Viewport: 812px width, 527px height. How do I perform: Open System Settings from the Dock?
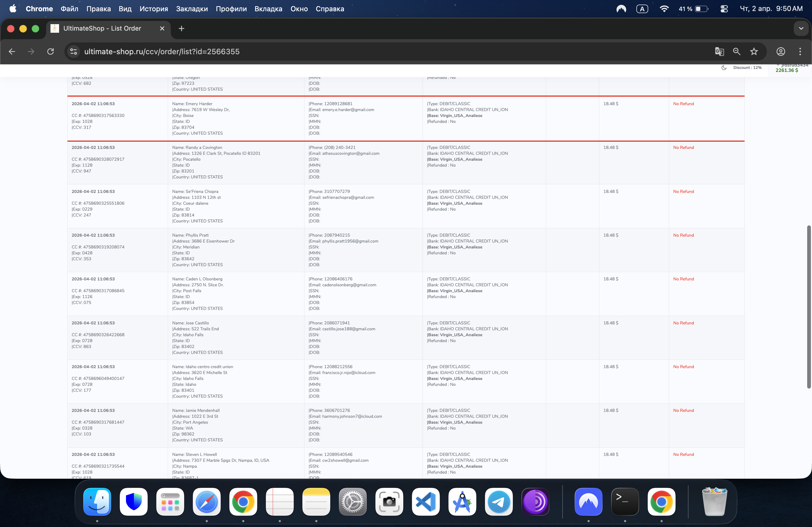point(353,502)
